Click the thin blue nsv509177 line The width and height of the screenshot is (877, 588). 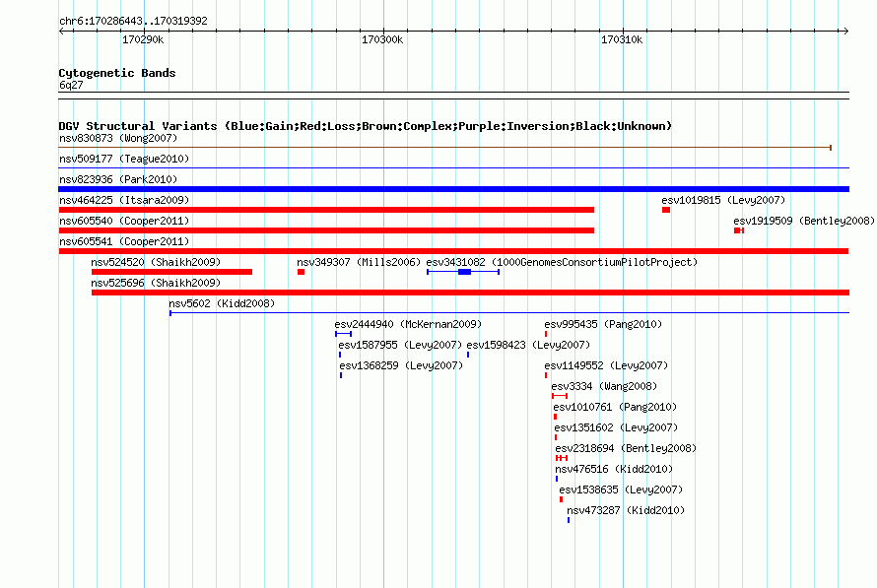(453, 167)
